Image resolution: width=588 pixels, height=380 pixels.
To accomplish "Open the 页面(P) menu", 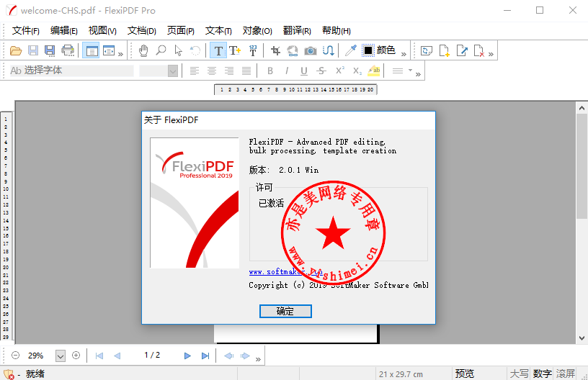I will coord(181,31).
